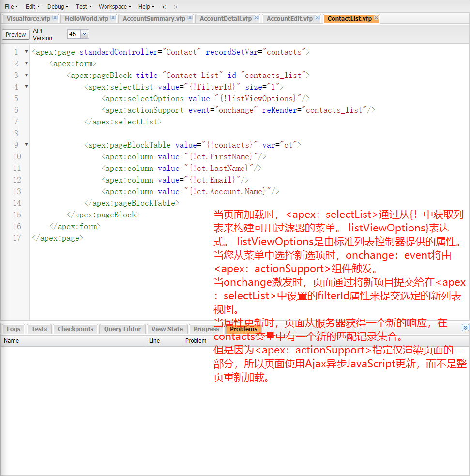Image resolution: width=470 pixels, height=476 pixels.
Task: Click 'reRender' attribute on line 6
Action: coord(280,110)
